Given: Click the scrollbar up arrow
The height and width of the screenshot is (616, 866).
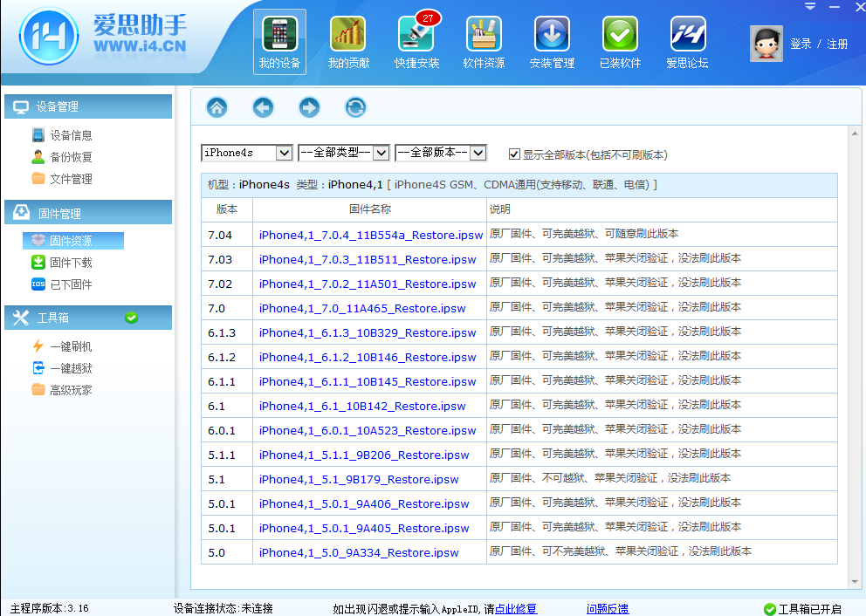Looking at the screenshot, I should [855, 133].
